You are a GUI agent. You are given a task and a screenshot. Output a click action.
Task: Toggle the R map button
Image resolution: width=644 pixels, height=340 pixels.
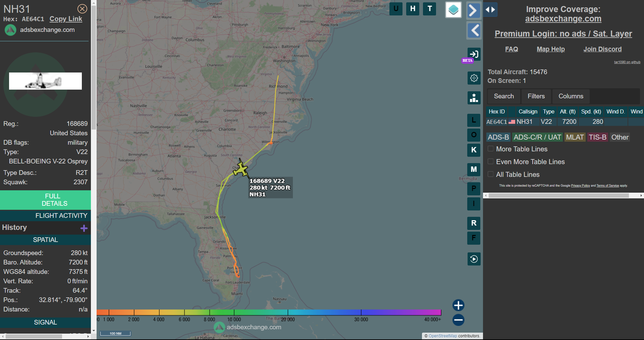coord(474,223)
